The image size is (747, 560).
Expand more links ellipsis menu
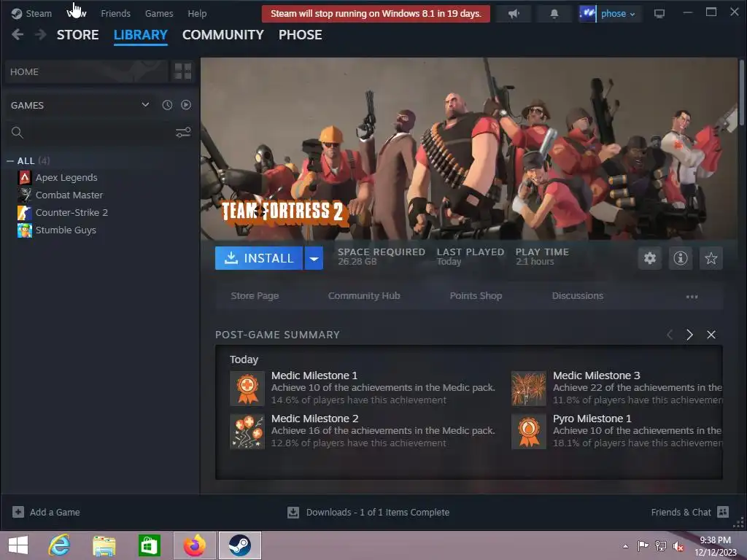[x=692, y=297]
